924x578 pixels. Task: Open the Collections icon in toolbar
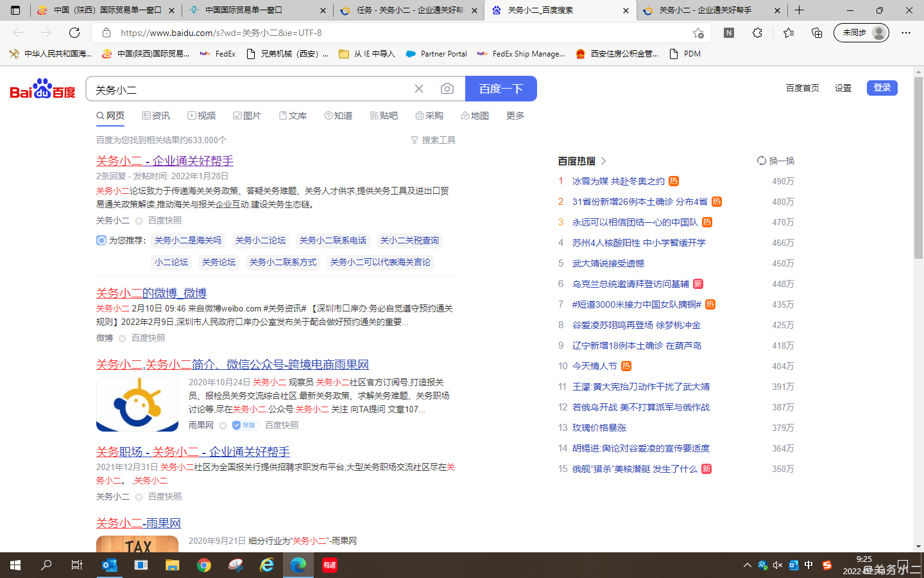pyautogui.click(x=817, y=33)
